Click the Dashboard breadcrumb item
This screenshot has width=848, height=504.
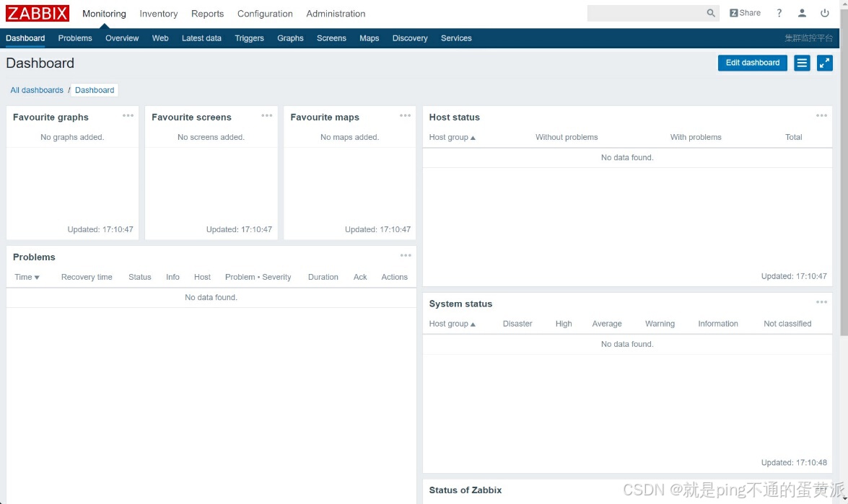point(95,90)
